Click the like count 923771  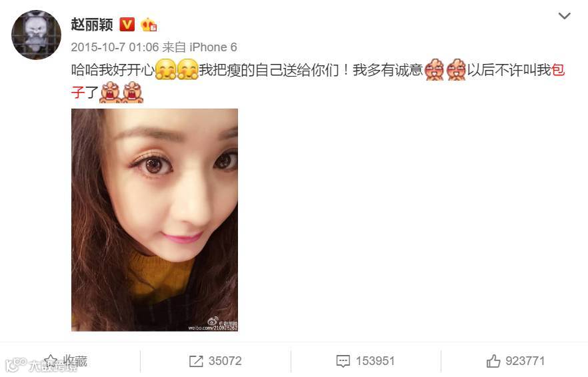click(525, 361)
